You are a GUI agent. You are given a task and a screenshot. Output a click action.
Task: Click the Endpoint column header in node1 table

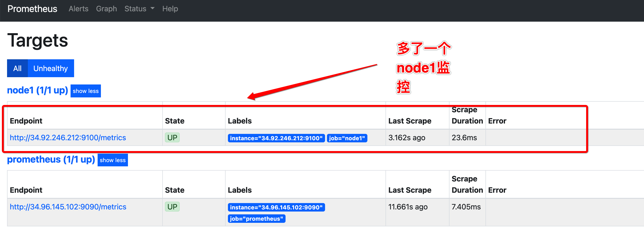click(x=26, y=121)
